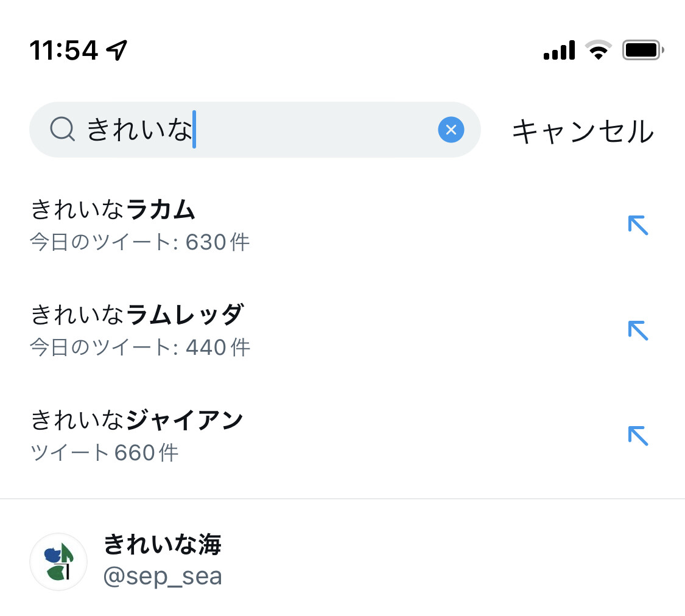
Task: Tap the Wi-Fi status icon
Action: tap(599, 50)
